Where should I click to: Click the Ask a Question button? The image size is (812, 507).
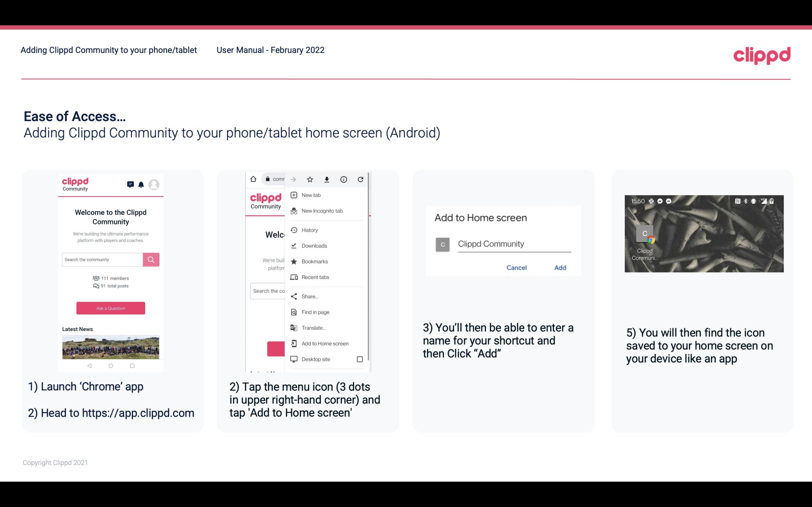[x=110, y=308]
